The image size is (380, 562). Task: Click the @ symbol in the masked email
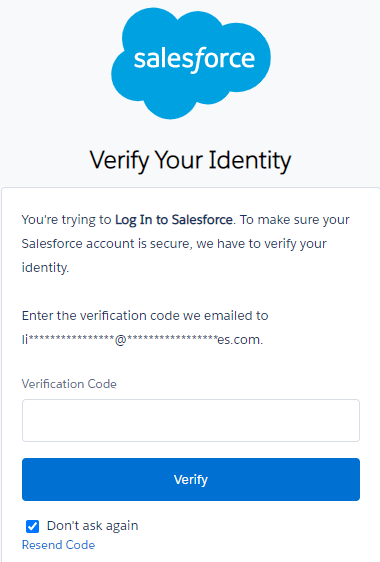tap(121, 340)
